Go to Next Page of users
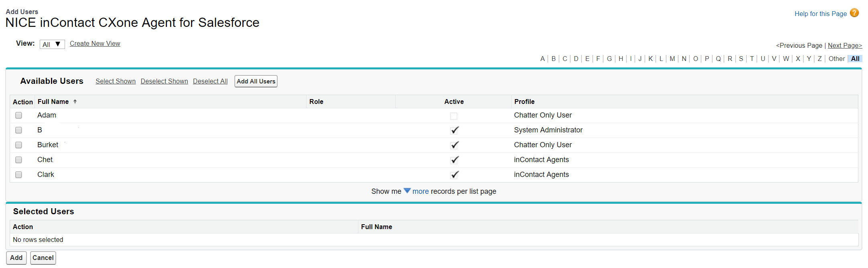The image size is (868, 268). pyautogui.click(x=845, y=45)
